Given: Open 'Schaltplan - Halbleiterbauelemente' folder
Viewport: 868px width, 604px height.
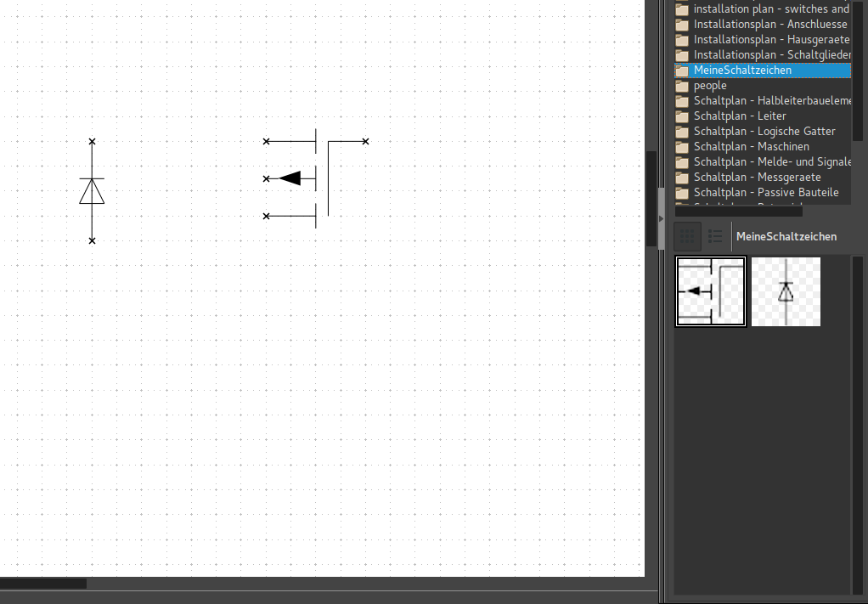Looking at the screenshot, I should [x=763, y=101].
